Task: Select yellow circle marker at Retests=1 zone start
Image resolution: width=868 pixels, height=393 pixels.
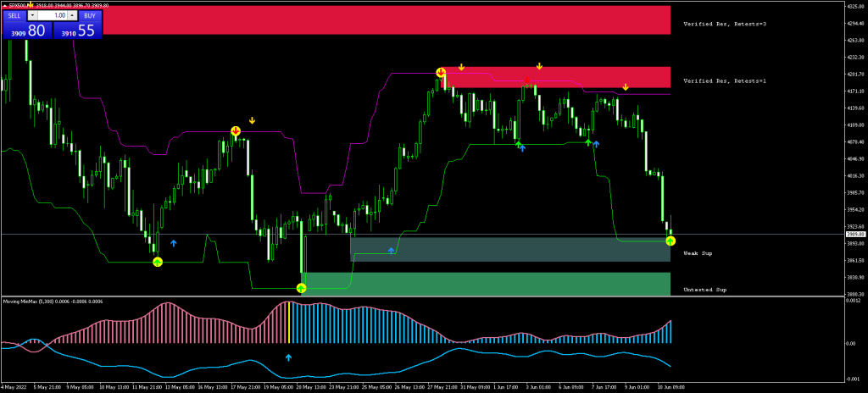Action: point(441,73)
